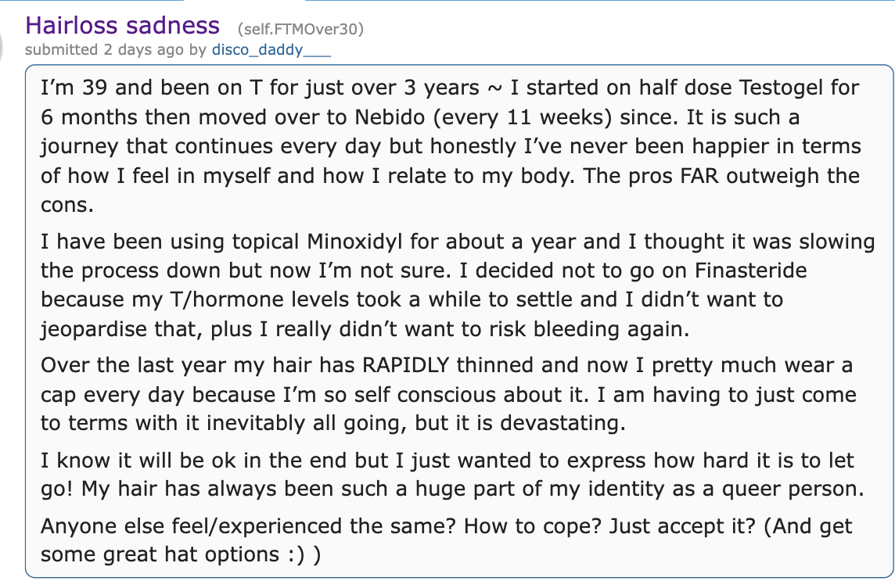The image size is (895, 588).
Task: Click the capitalized word 'FAR' in the first paragraph
Action: (699, 176)
